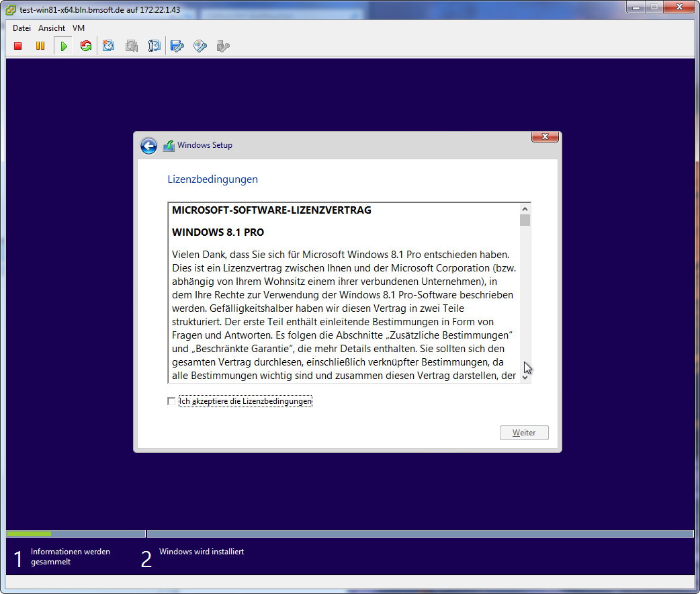This screenshot has height=594, width=700.
Task: Take a snapshot of the virtual machine
Action: [108, 46]
